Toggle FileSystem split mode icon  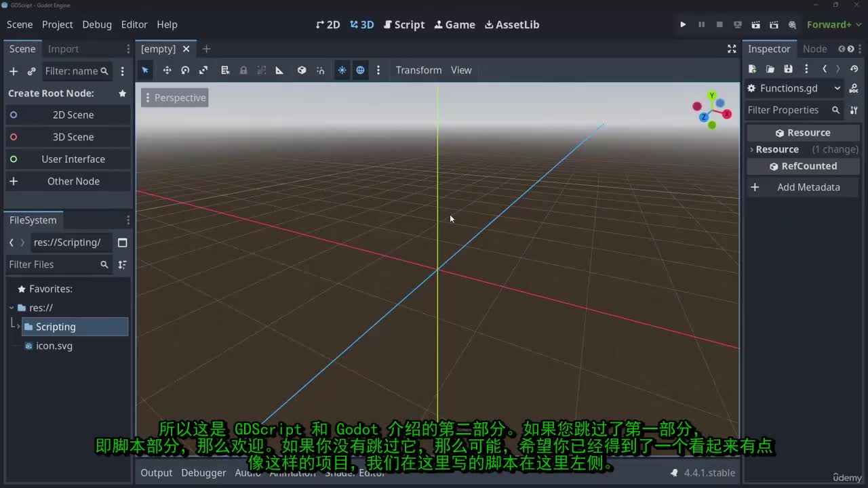[123, 243]
